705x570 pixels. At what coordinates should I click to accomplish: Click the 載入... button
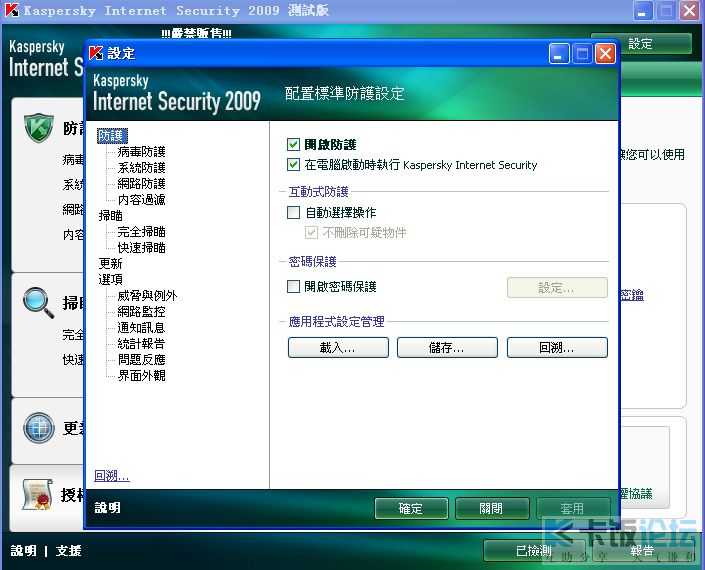click(338, 347)
